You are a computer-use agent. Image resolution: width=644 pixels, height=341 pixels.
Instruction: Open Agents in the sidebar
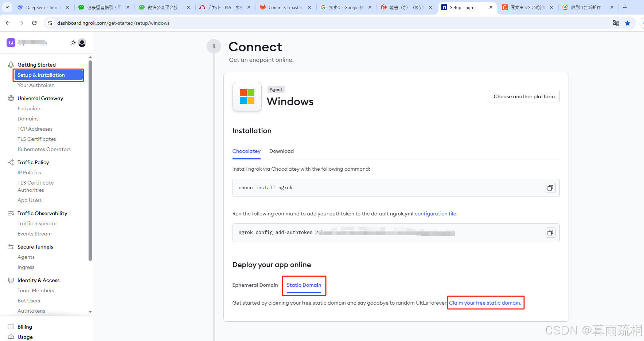(x=26, y=257)
